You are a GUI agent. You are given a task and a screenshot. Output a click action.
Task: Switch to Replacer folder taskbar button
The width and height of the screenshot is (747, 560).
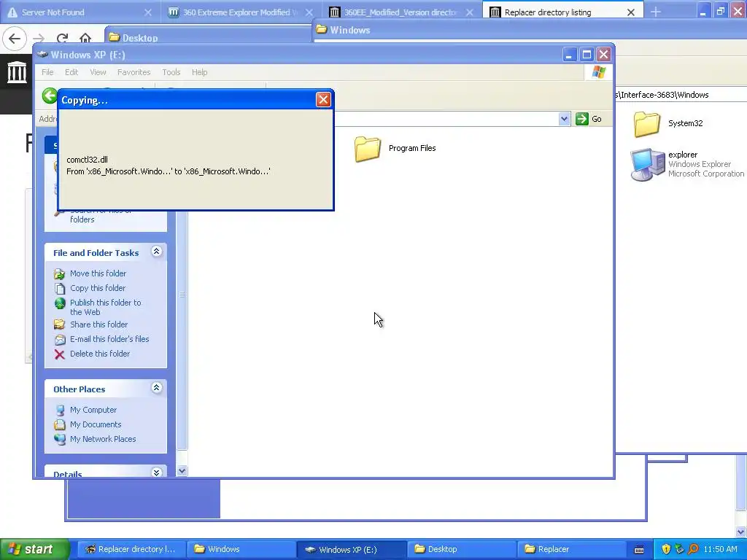pos(571,549)
